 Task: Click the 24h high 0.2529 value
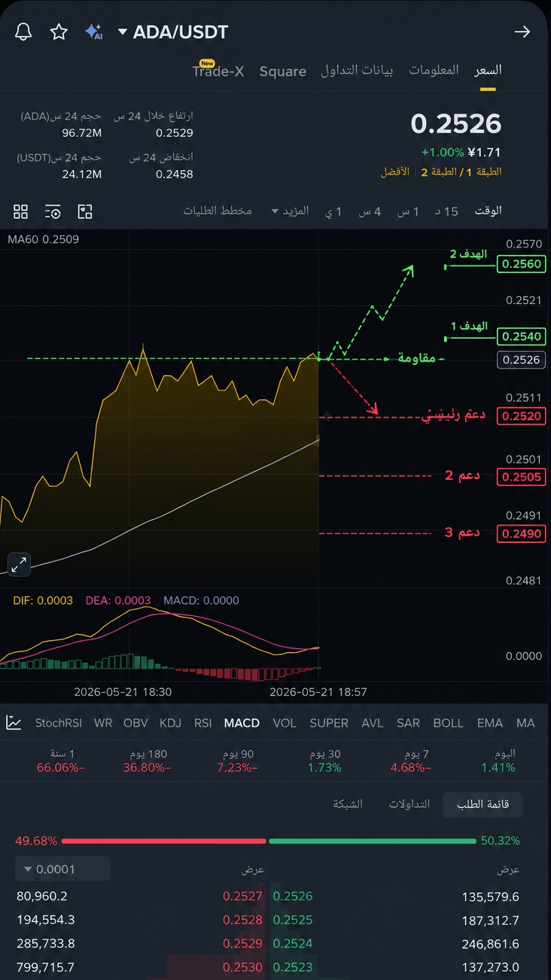[175, 133]
